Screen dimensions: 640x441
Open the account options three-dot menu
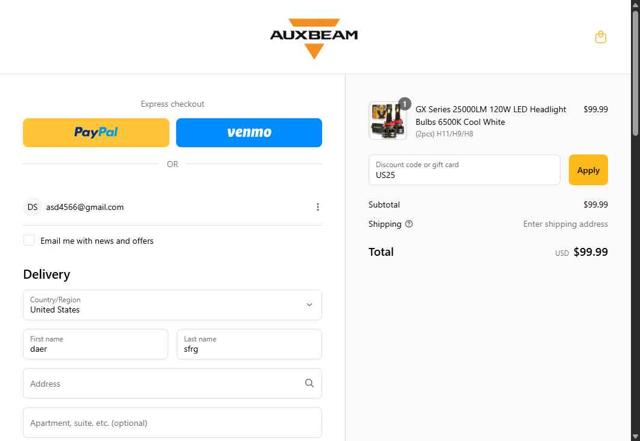click(318, 207)
